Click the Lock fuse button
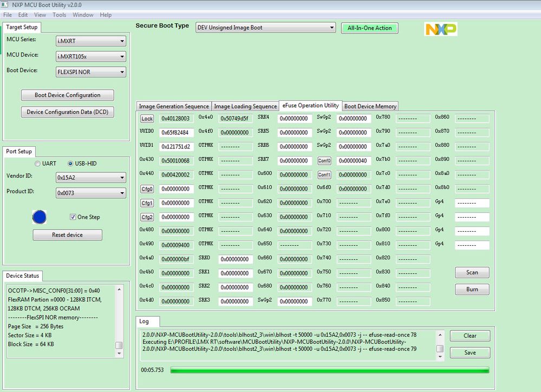This screenshot has width=541, height=392. 147,119
